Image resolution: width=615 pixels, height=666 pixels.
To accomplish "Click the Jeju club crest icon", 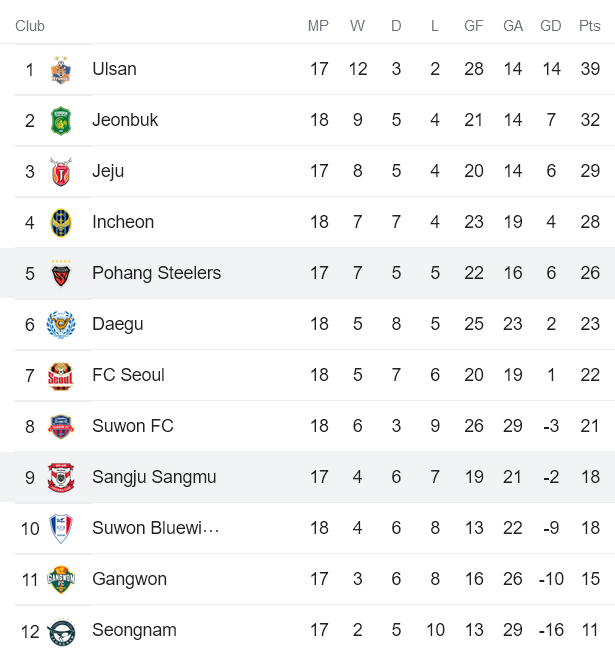I will 61,171.
